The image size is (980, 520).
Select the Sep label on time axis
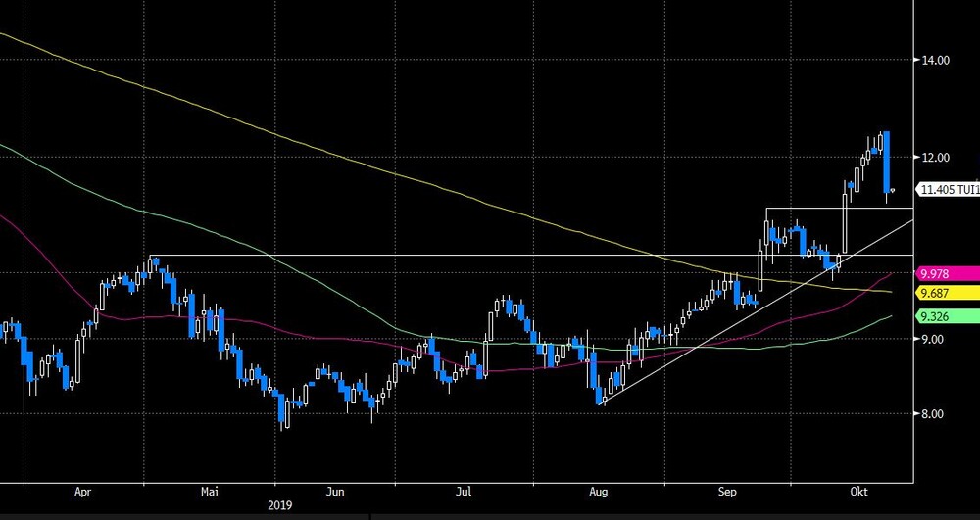[727, 493]
